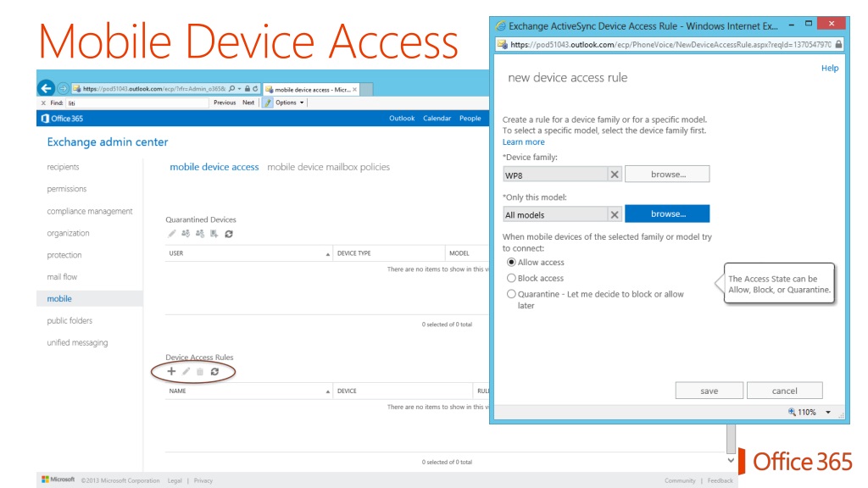Open mail flow in the admin center sidebar
The height and width of the screenshot is (488, 868).
[x=62, y=277]
